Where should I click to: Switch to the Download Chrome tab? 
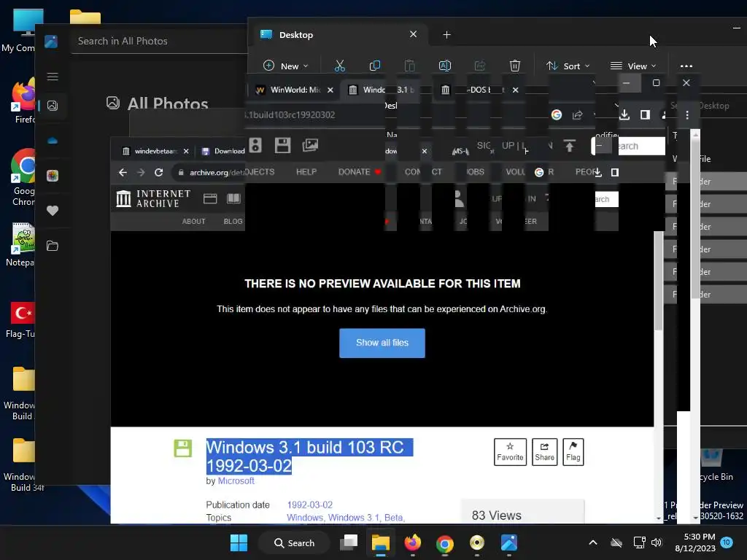click(222, 151)
